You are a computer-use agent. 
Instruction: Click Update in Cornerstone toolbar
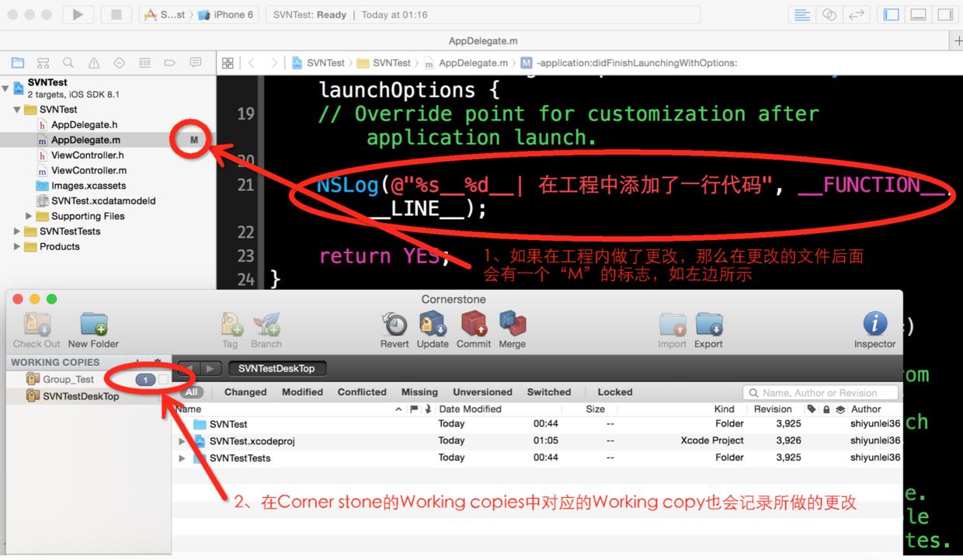433,330
